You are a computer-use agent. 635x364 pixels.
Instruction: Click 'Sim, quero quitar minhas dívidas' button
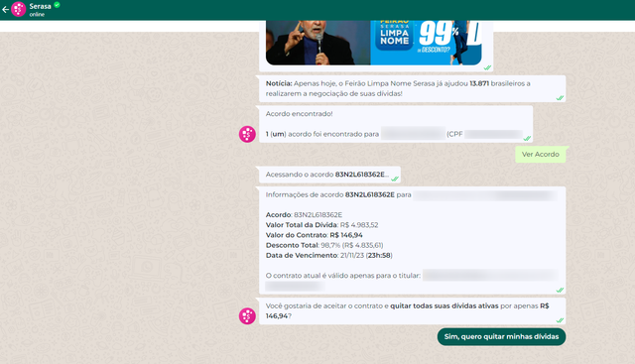pos(501,336)
